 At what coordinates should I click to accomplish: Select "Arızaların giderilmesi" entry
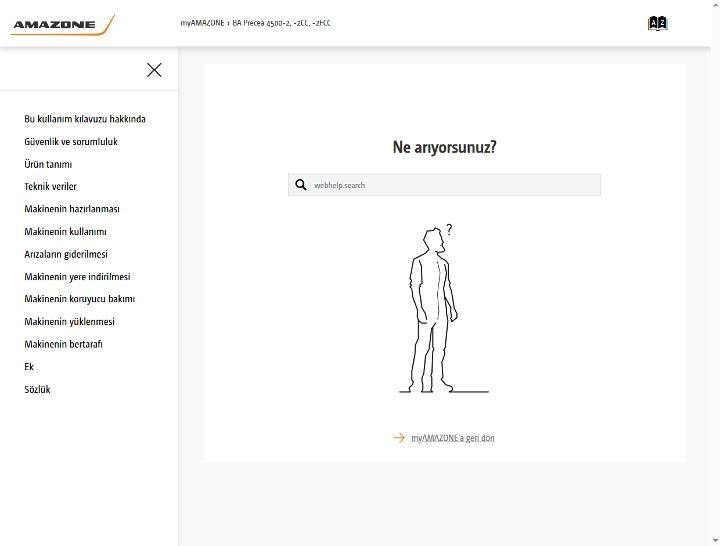coord(66,254)
